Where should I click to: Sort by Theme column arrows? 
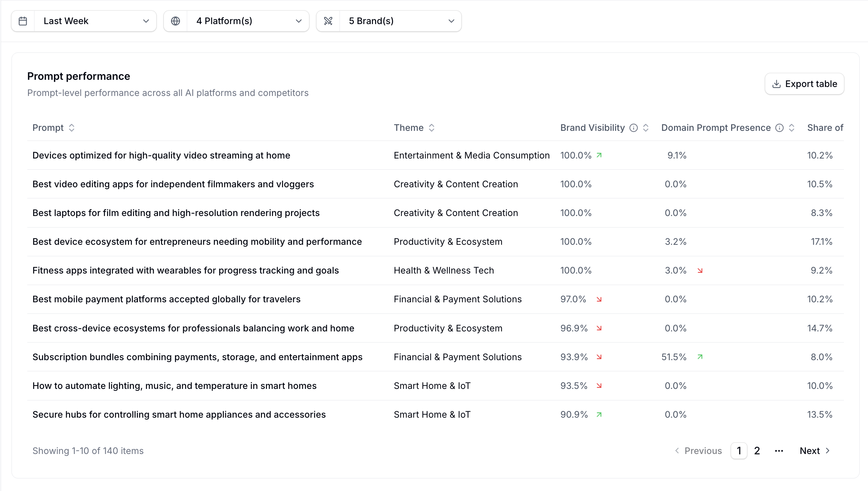pos(431,128)
